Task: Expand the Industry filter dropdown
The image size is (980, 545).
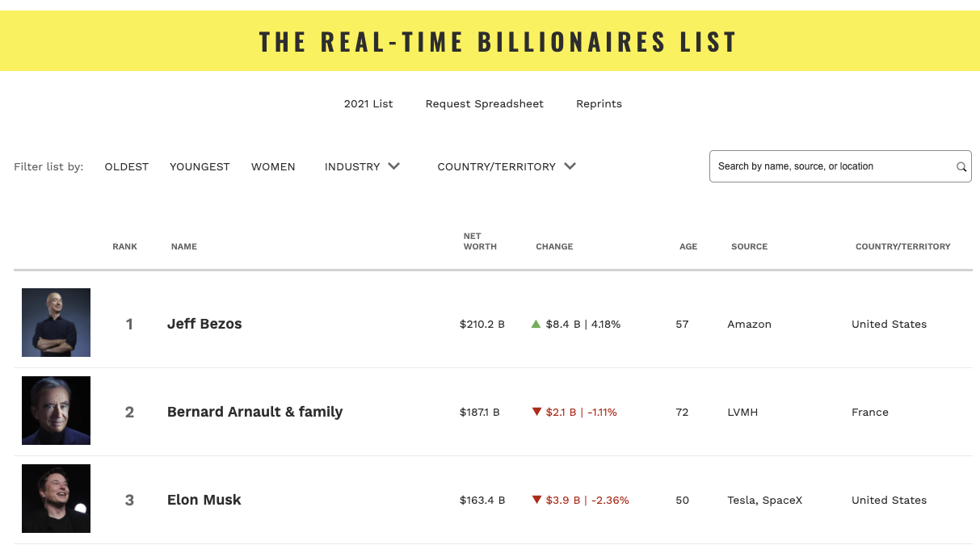Action: [352, 166]
